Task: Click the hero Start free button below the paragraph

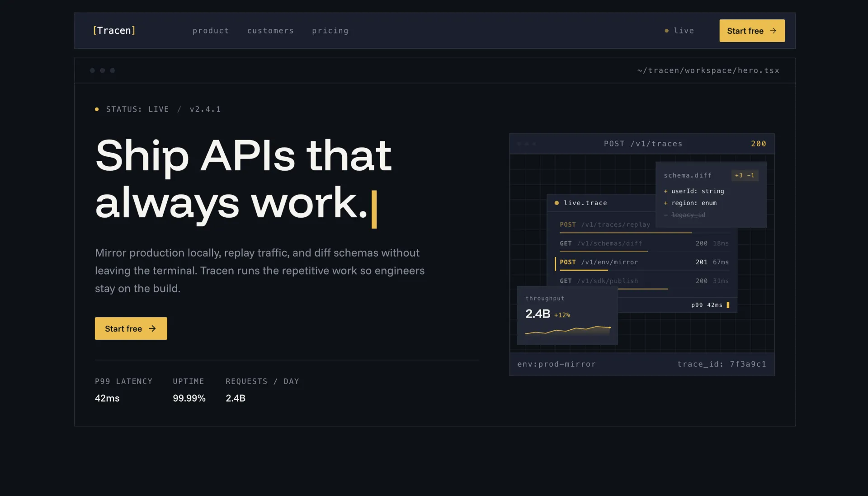Action: 131,328
